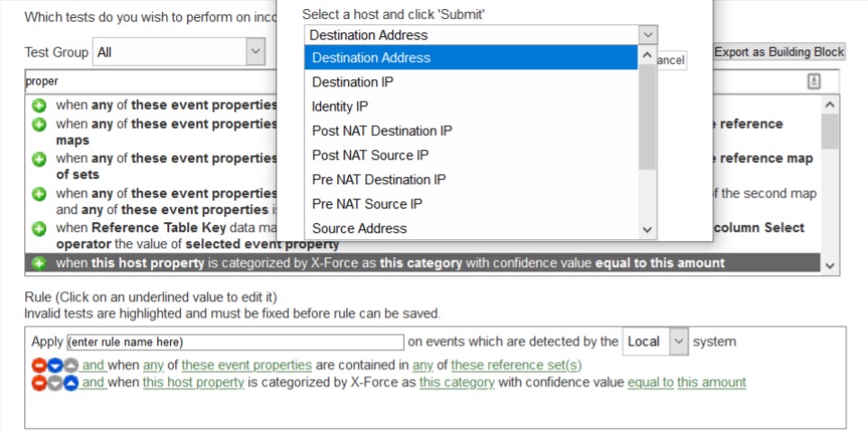The image size is (868, 436).
Task: Click the 'these reference set(s)' link
Action: click(x=516, y=365)
